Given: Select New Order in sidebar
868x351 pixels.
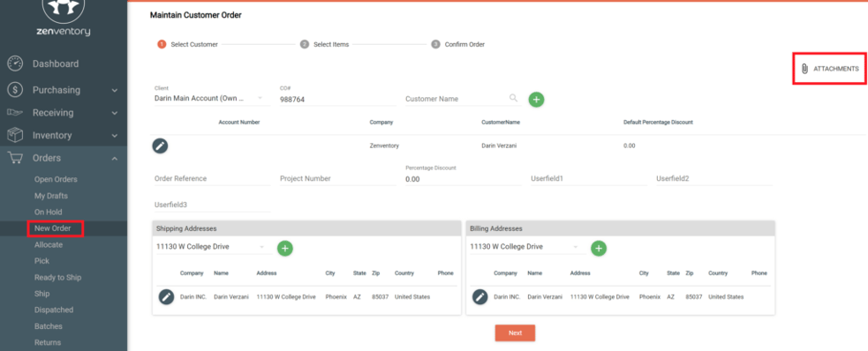Looking at the screenshot, I should 53,228.
